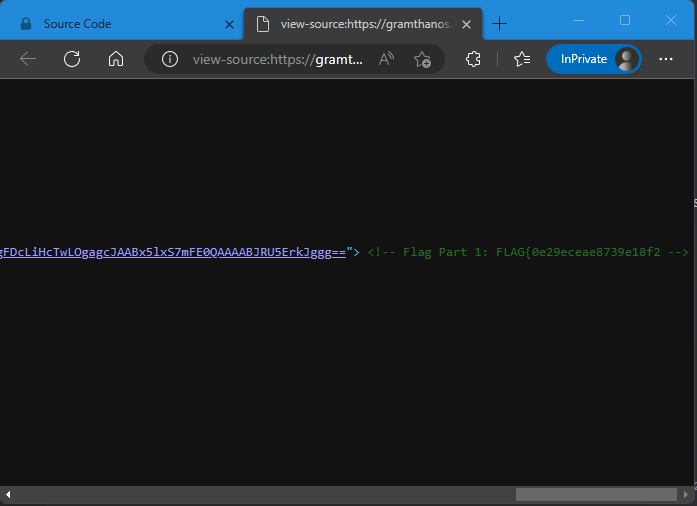Click the horizontal scrollbar thumb
697x506 pixels.
(596, 494)
